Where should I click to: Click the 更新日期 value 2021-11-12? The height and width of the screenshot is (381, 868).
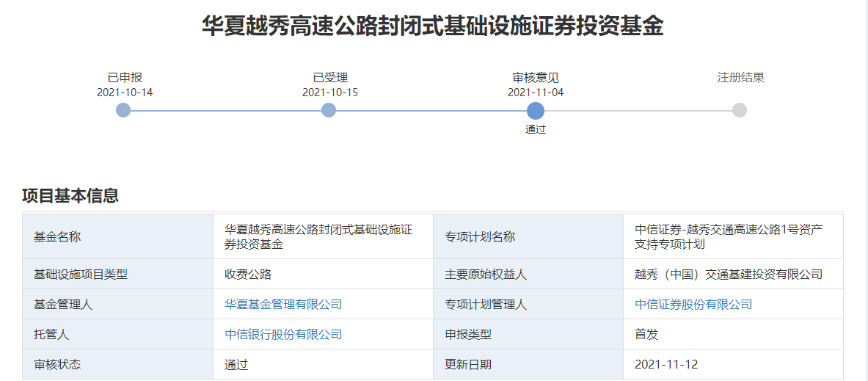(x=734, y=364)
